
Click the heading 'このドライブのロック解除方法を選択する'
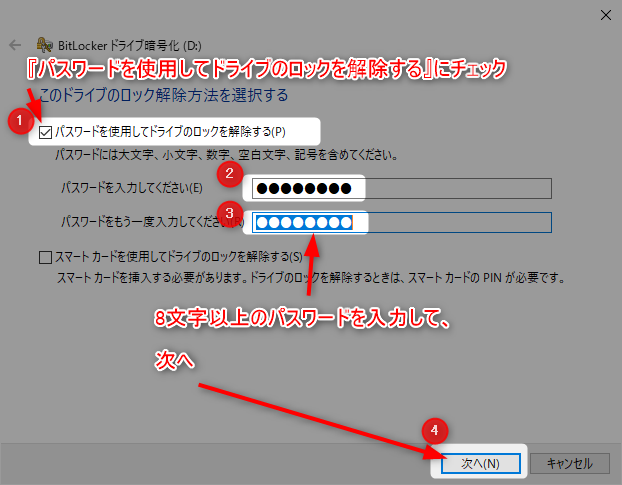163,96
